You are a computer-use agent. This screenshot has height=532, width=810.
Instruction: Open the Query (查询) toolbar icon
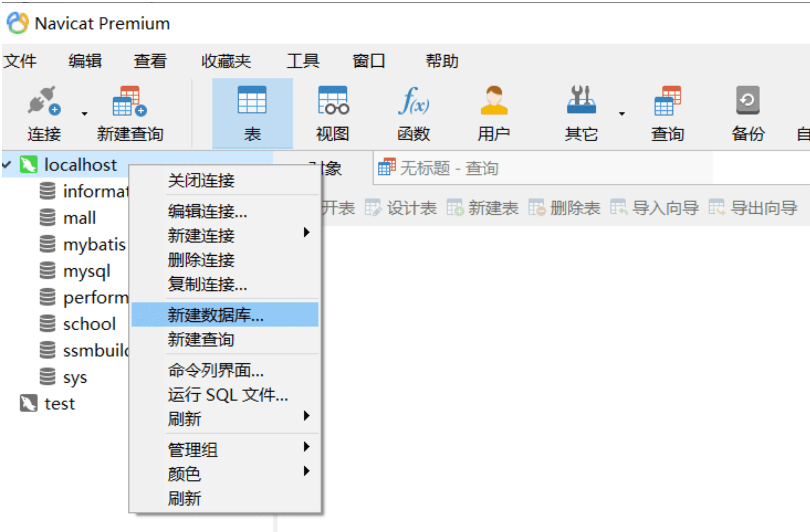pos(668,101)
